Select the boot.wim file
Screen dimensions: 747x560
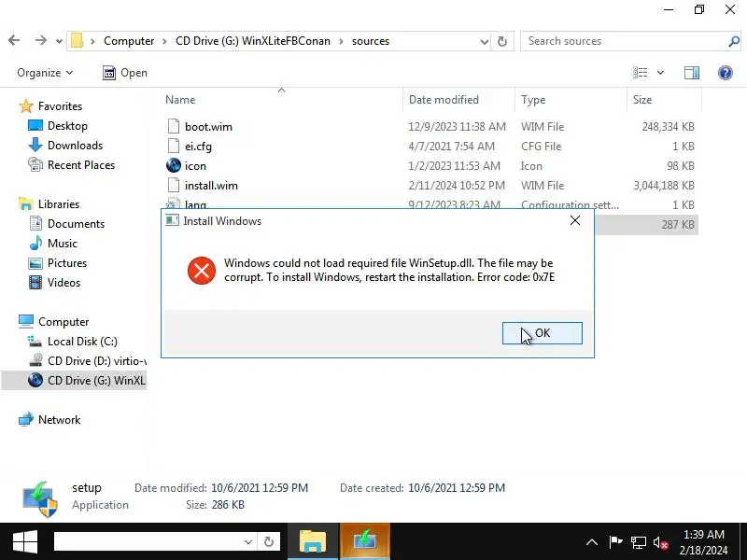click(x=208, y=127)
